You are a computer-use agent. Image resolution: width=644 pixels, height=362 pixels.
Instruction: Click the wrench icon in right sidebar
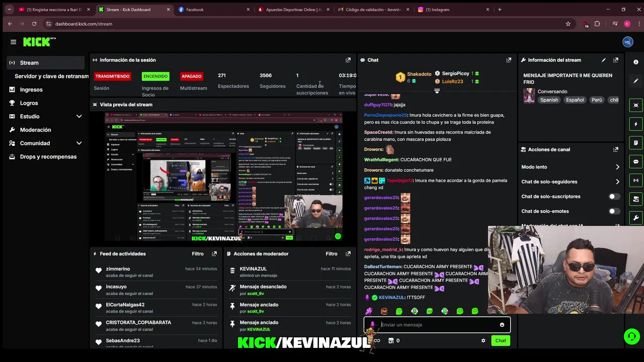point(636,218)
